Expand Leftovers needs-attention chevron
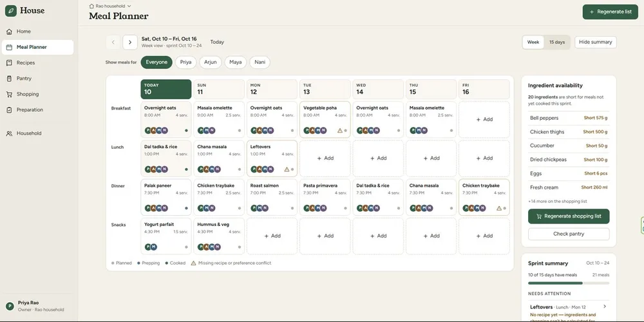Image resolution: width=644 pixels, height=322 pixels. click(605, 307)
